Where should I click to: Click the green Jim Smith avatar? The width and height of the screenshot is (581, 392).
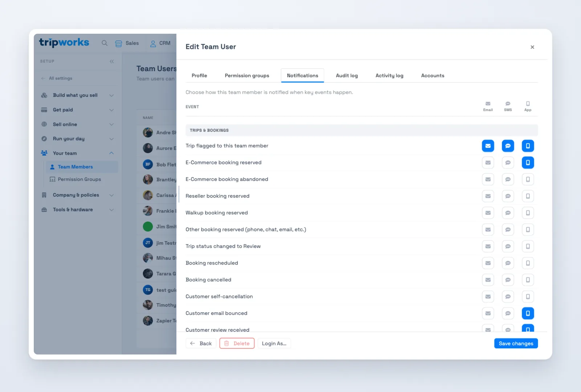[x=148, y=226]
